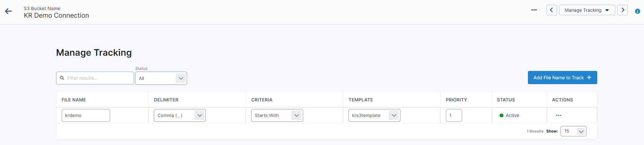Click Add File Name to Track
Screen dimensions: 644x145
(x=562, y=78)
